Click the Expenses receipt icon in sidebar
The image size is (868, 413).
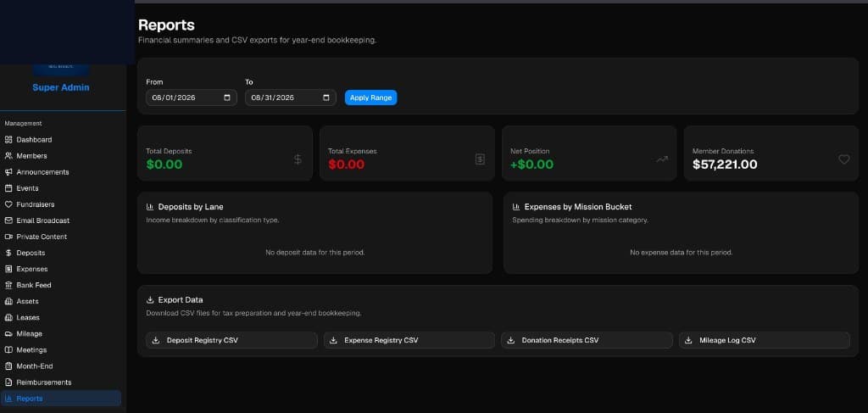pos(8,269)
